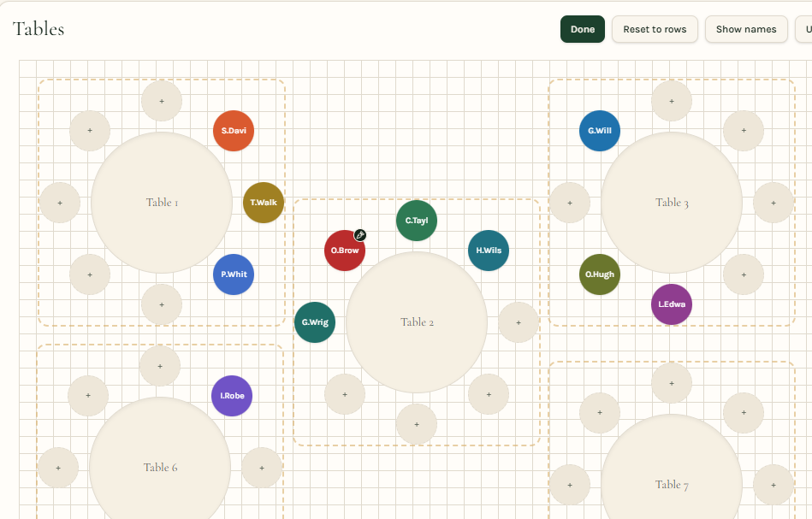This screenshot has height=519, width=812.
Task: Select the O.Hugh guest chip
Action: click(x=600, y=274)
